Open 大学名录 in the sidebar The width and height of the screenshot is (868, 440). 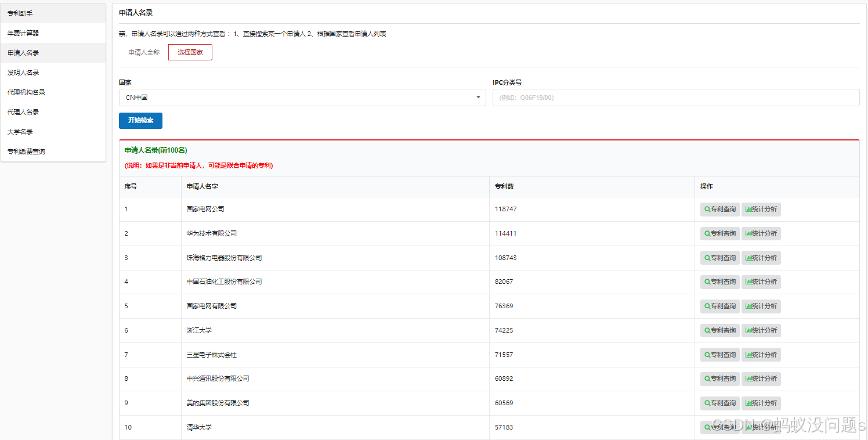pyautogui.click(x=53, y=132)
